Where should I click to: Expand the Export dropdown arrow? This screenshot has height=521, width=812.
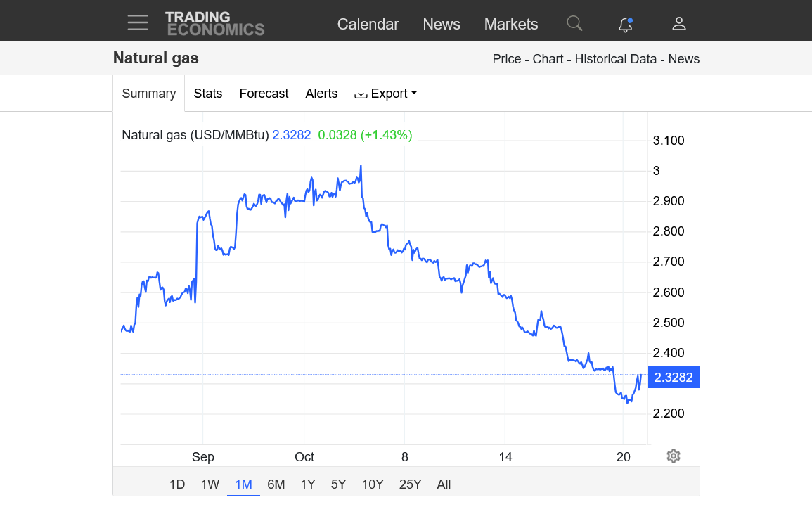click(414, 93)
